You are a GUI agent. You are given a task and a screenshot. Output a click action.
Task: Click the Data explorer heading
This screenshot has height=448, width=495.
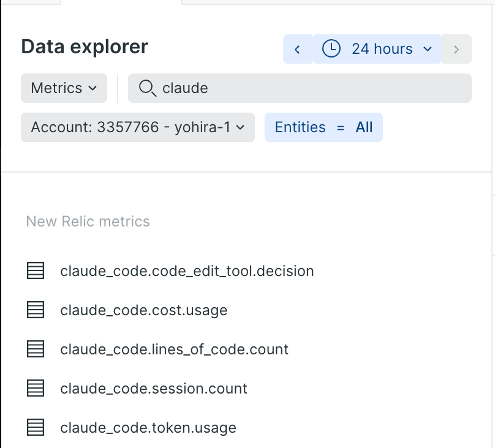(85, 47)
